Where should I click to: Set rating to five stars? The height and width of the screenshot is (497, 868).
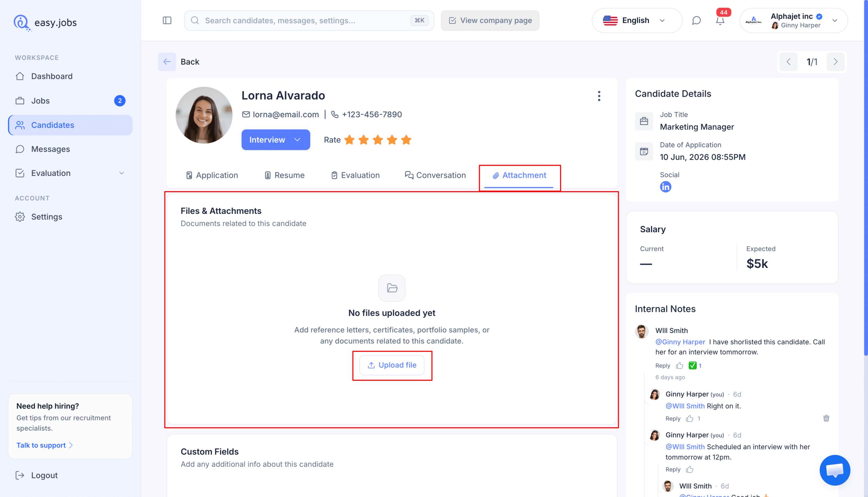tap(406, 140)
